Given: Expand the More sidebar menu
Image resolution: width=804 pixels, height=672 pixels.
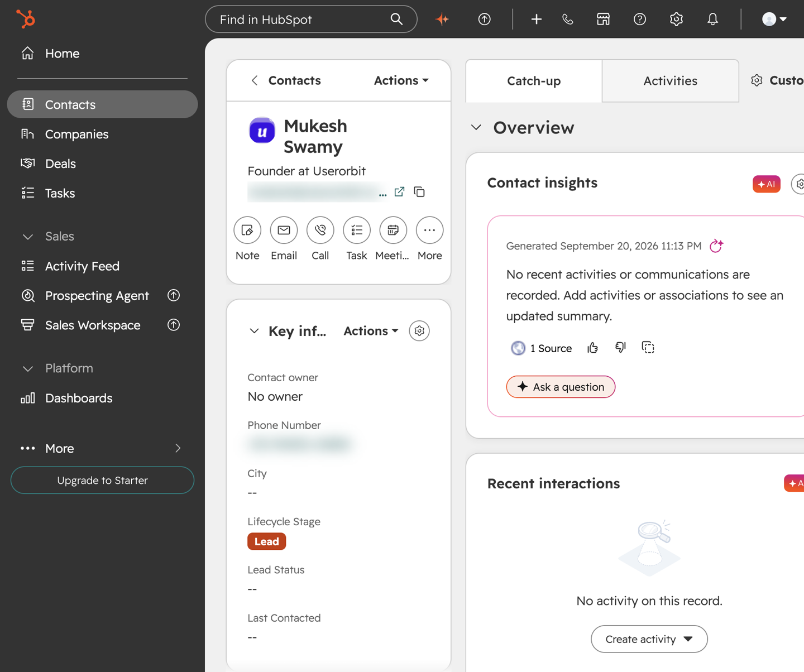Looking at the screenshot, I should (x=102, y=448).
